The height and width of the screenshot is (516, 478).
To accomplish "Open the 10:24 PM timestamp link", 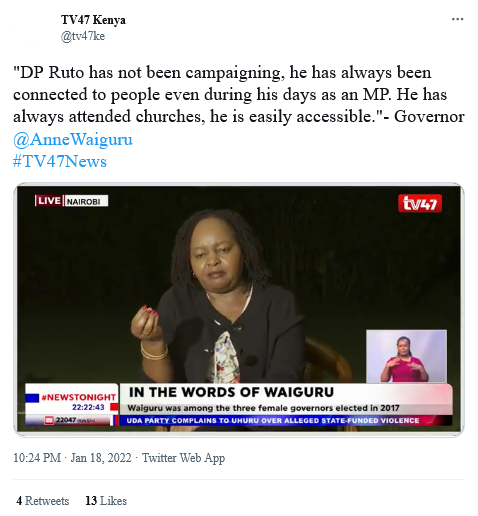I will click(37, 458).
